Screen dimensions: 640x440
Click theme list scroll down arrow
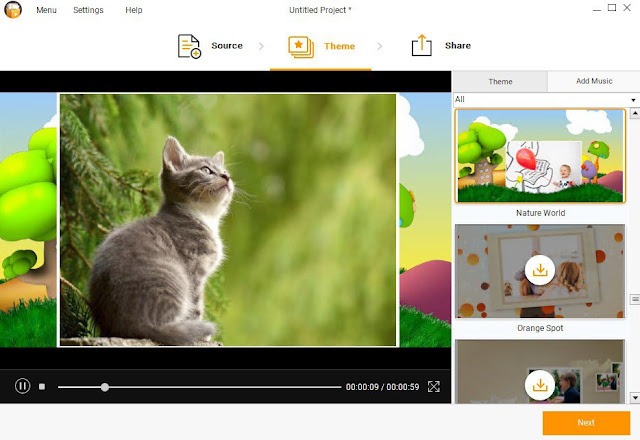coord(635,397)
